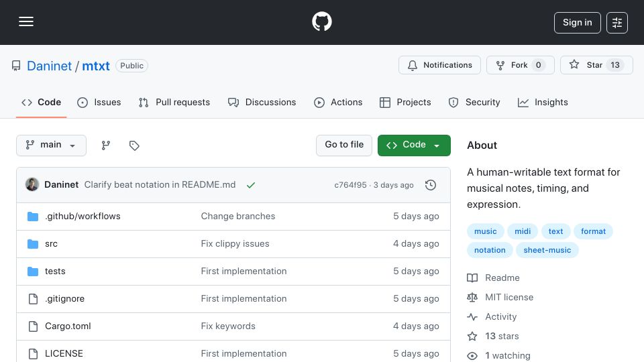Open the Daninet owner profile link
Screen dimensions: 644x362
[49, 66]
